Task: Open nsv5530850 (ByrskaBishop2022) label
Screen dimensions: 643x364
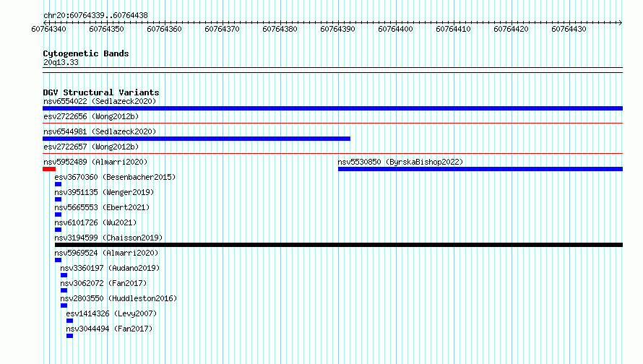Action: tap(400, 162)
